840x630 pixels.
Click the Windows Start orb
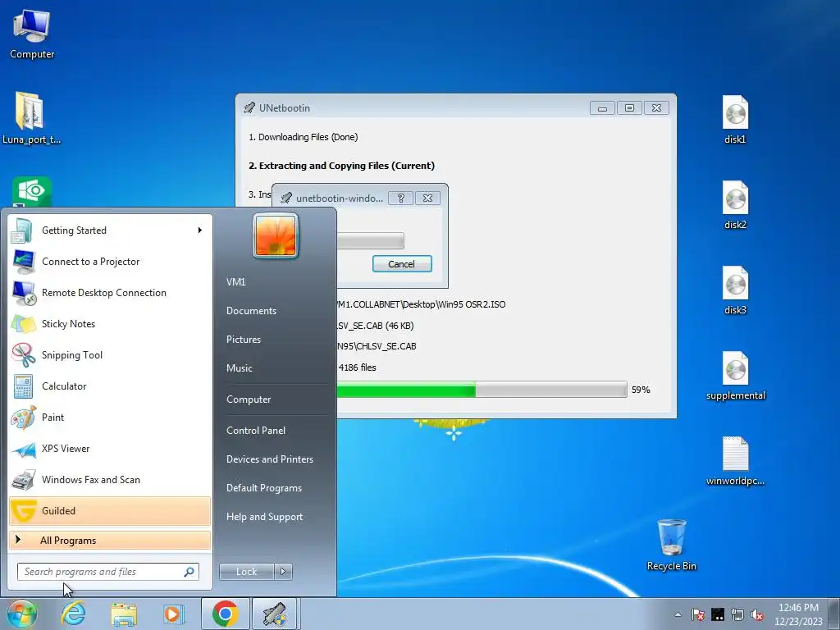coord(21,614)
